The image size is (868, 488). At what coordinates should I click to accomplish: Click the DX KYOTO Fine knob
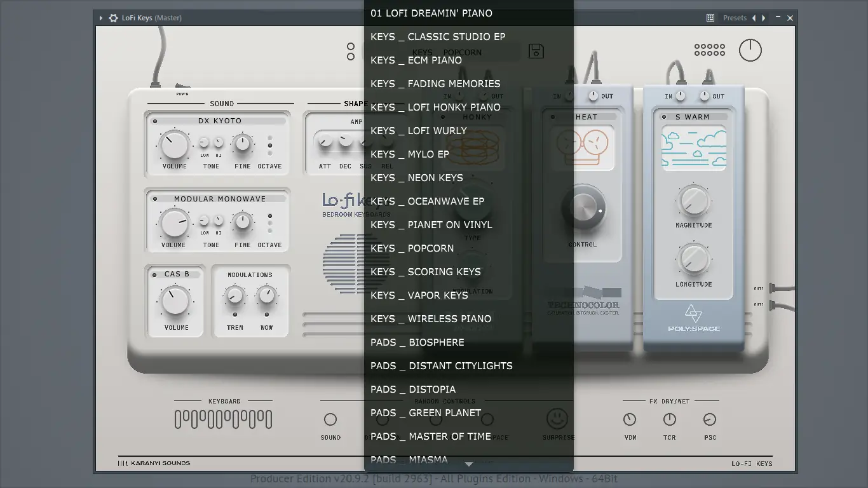[x=243, y=144]
